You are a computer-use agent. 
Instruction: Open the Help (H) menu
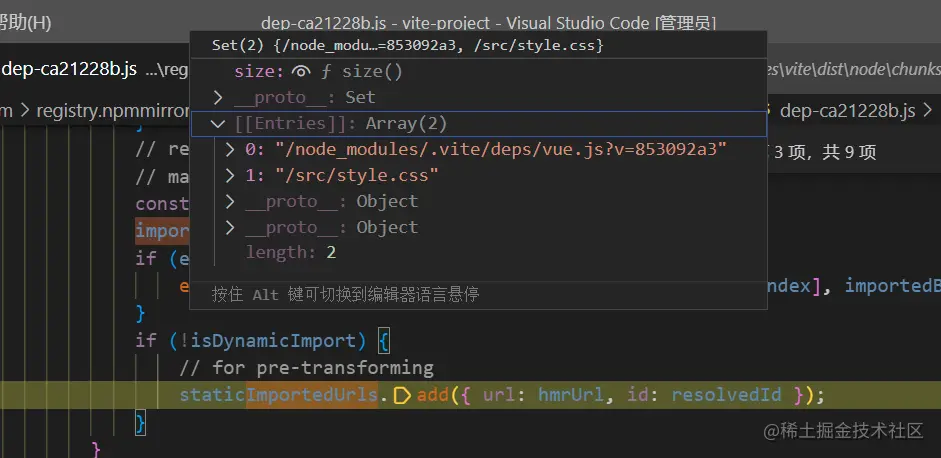click(25, 23)
